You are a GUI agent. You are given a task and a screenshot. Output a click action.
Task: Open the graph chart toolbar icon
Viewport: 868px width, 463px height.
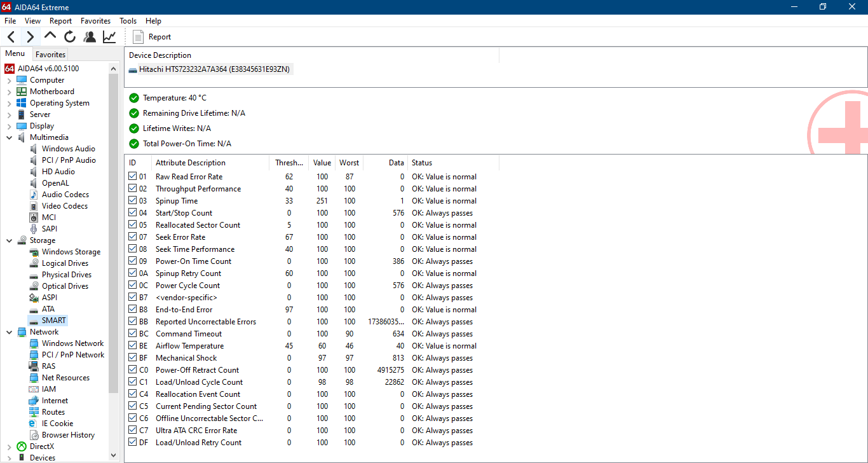tap(109, 37)
